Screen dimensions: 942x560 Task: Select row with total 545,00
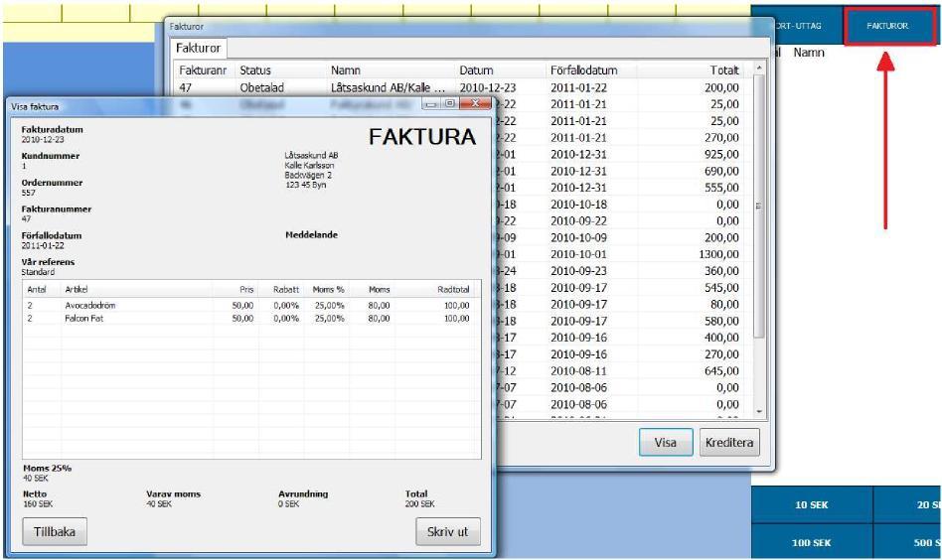tap(621, 288)
